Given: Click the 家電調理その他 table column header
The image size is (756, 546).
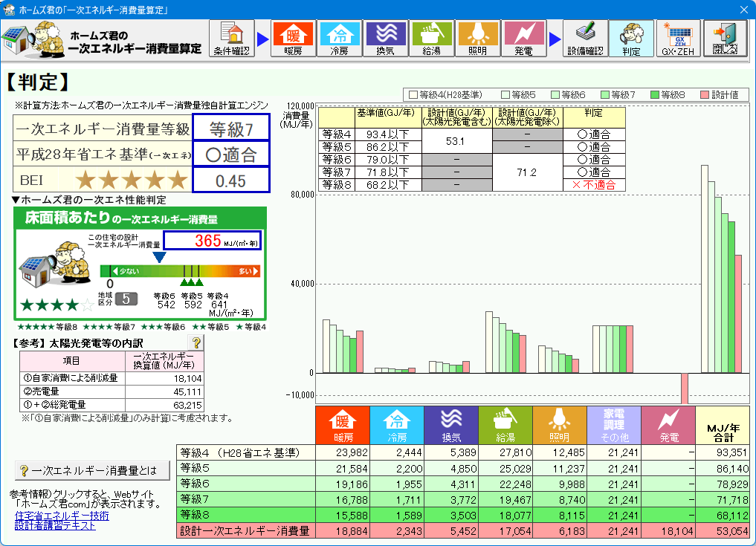Looking at the screenshot, I should 613,426.
